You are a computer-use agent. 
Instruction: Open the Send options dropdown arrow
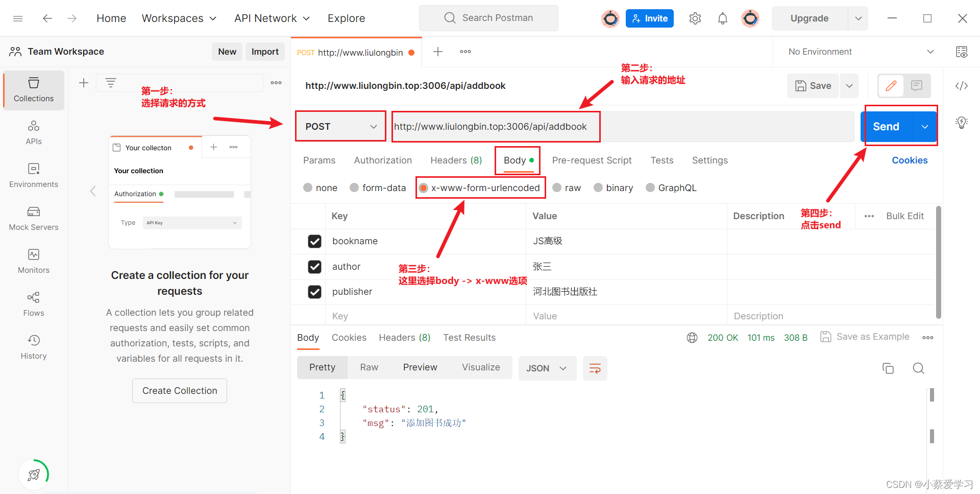pos(925,127)
